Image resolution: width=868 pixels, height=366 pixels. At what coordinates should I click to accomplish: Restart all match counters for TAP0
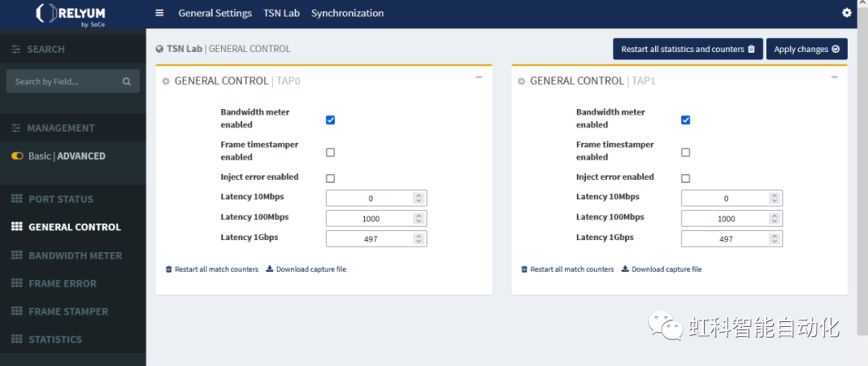[212, 269]
